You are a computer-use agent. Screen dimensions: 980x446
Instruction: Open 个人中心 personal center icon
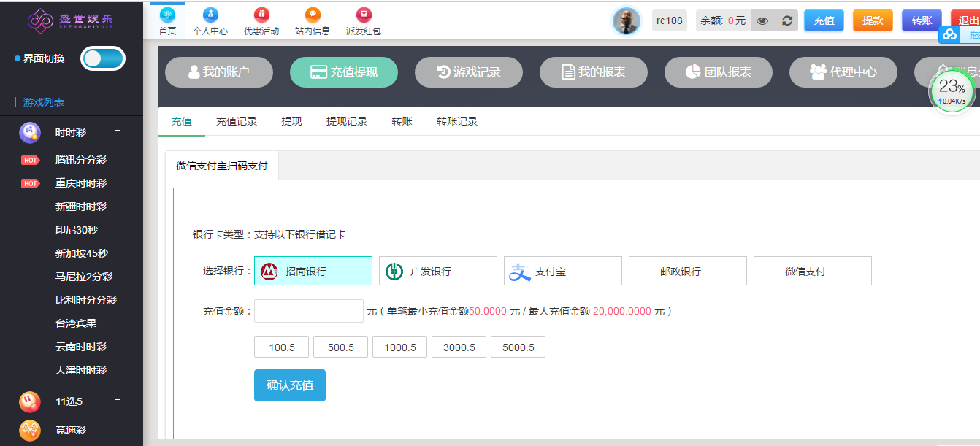[210, 15]
